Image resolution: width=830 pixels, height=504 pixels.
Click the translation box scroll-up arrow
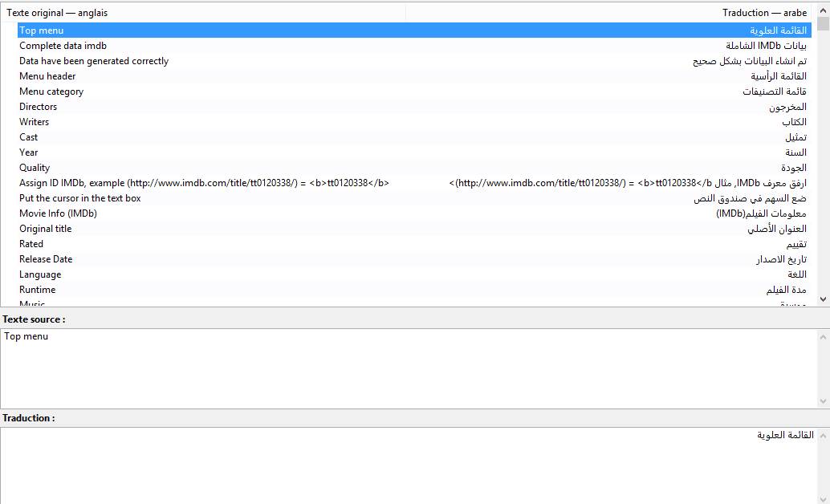coord(823,436)
